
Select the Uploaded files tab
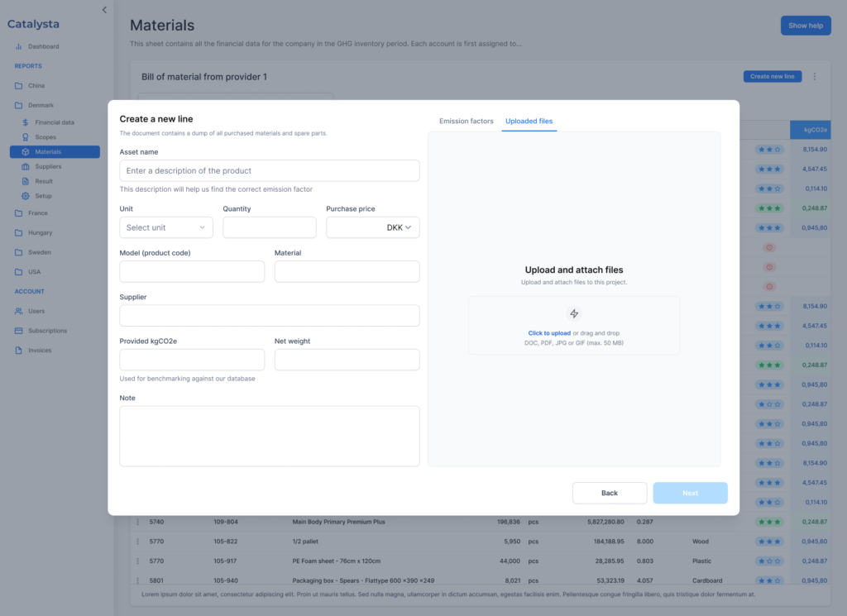coord(529,122)
